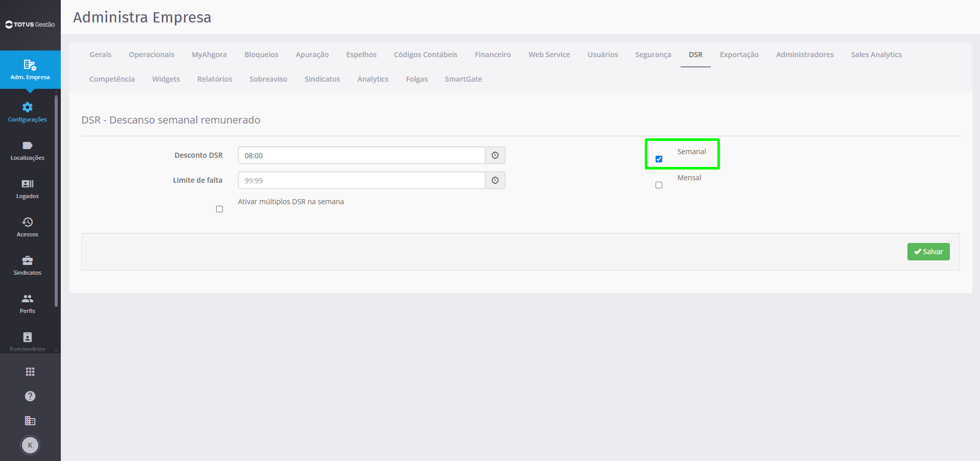The height and width of the screenshot is (461, 980).
Task: Click the Salvar button
Action: click(x=928, y=252)
